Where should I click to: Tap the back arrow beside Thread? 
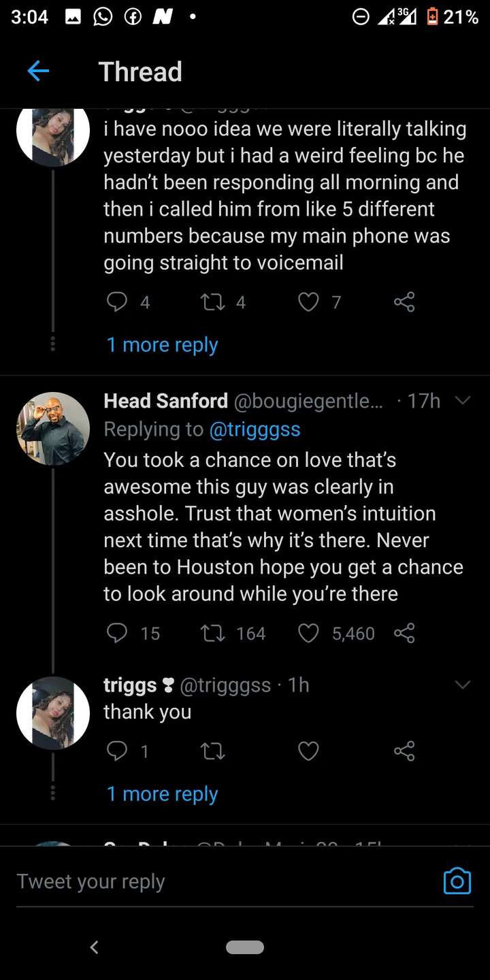coord(38,71)
